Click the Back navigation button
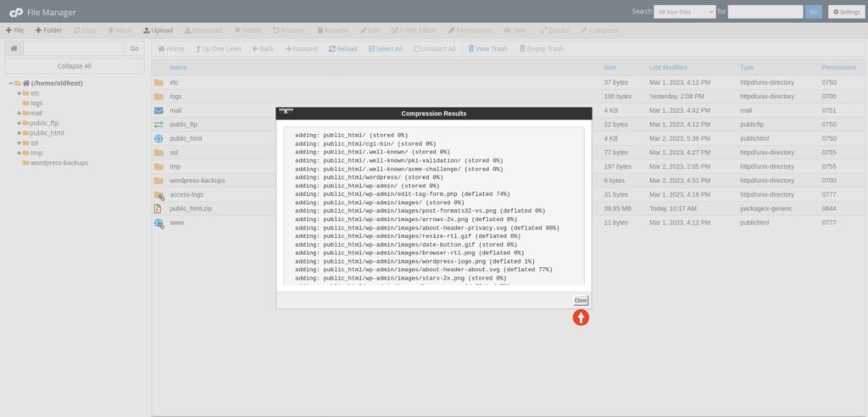The width and height of the screenshot is (868, 417). (x=264, y=48)
